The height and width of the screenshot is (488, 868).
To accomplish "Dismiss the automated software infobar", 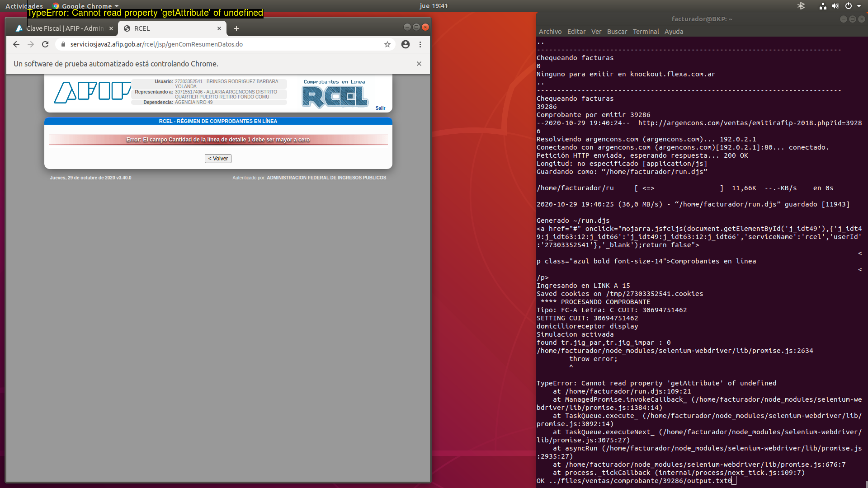I will (419, 64).
